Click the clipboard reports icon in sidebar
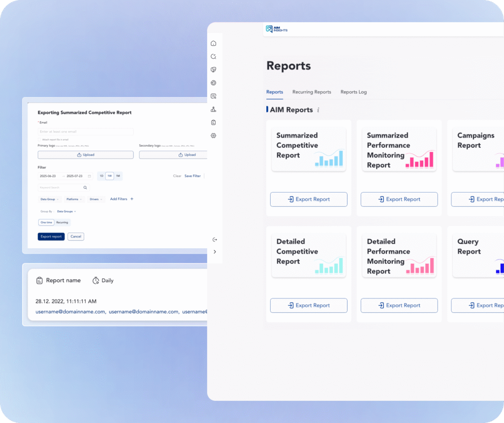The width and height of the screenshot is (504, 423). tap(213, 122)
